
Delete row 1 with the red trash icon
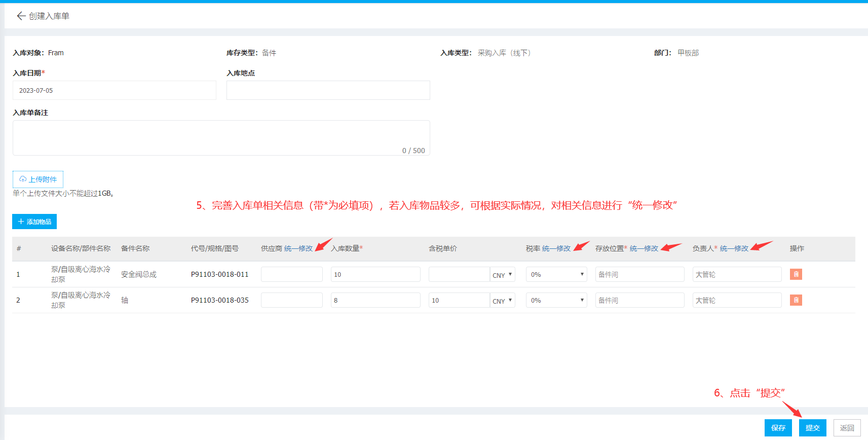796,274
